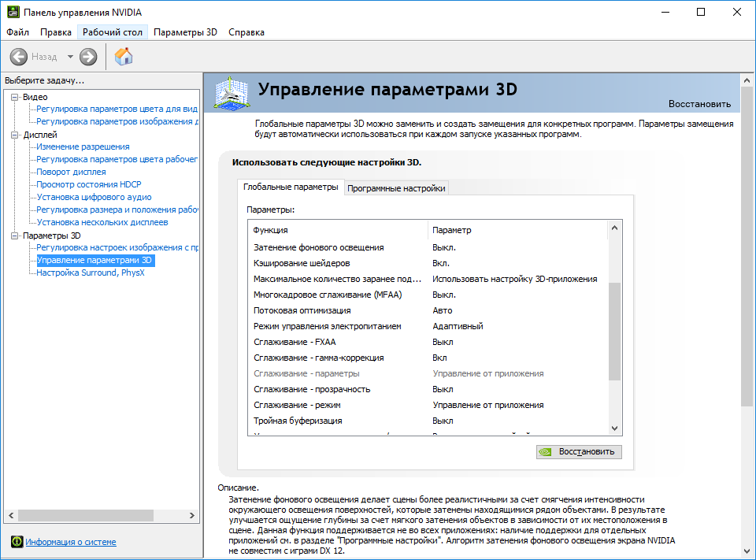Click the Back arrow icon
This screenshot has width=756, height=560.
click(18, 57)
